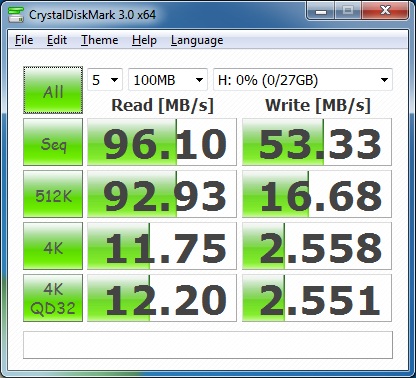416x378 pixels.
Task: Minimize the CrystalDiskMark window
Action: point(321,11)
